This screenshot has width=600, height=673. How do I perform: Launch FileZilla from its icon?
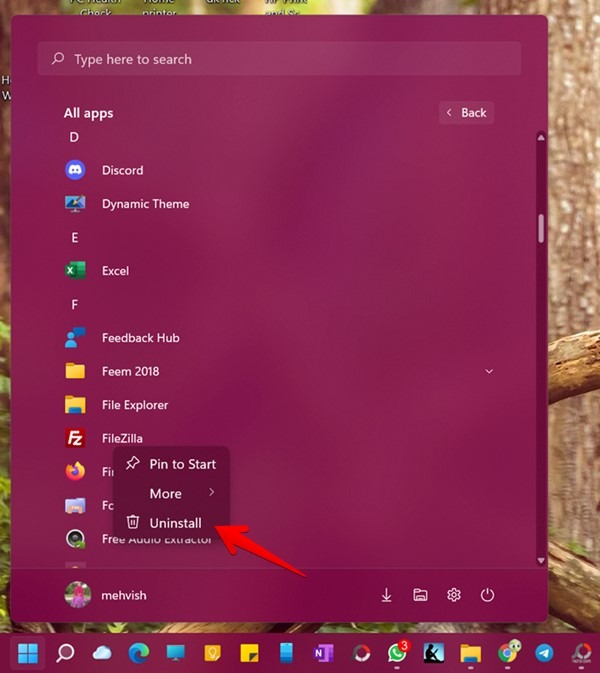75,438
